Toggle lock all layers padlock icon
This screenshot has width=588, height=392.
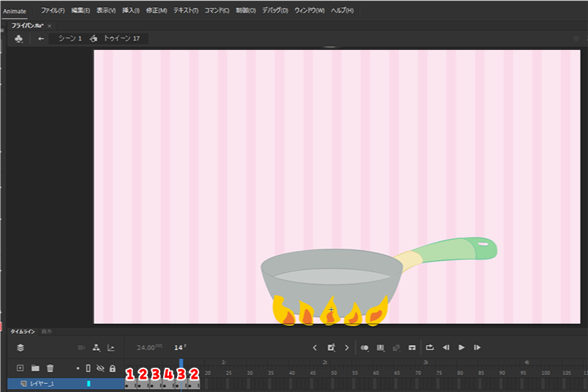(112, 368)
